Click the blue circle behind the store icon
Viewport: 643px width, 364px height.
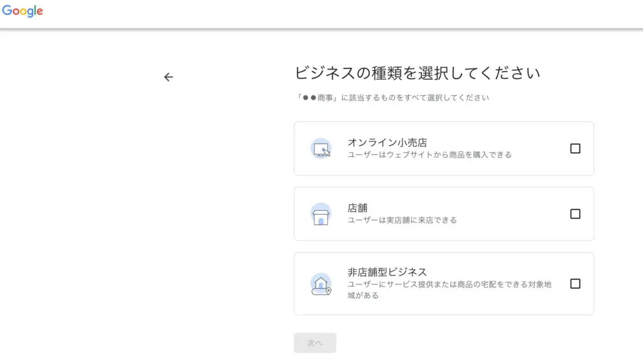click(321, 213)
